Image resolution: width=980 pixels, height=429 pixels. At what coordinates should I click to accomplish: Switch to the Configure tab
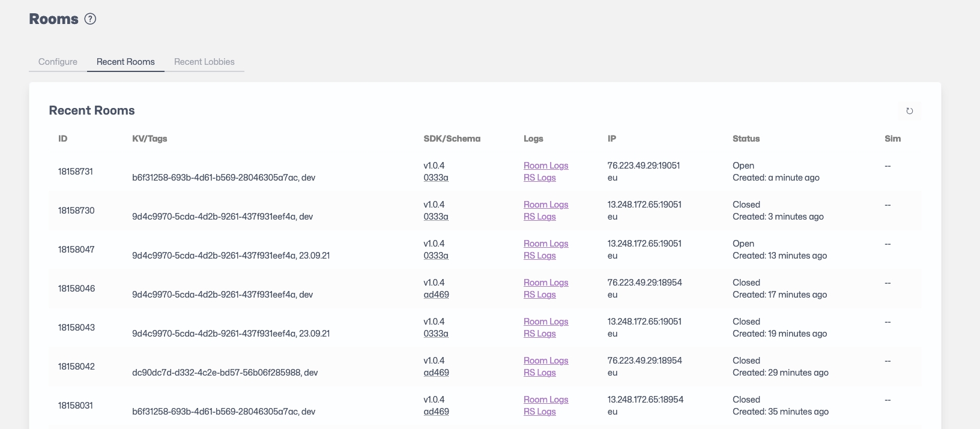click(x=58, y=62)
